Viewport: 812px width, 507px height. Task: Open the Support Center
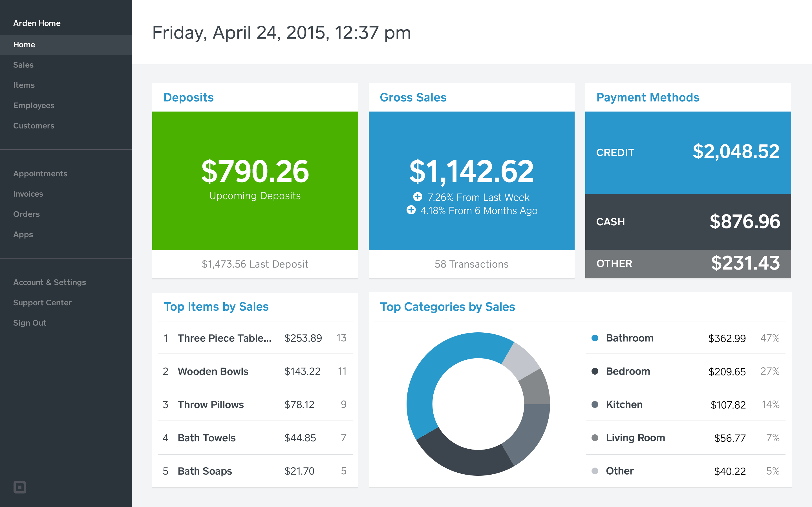[x=42, y=303]
